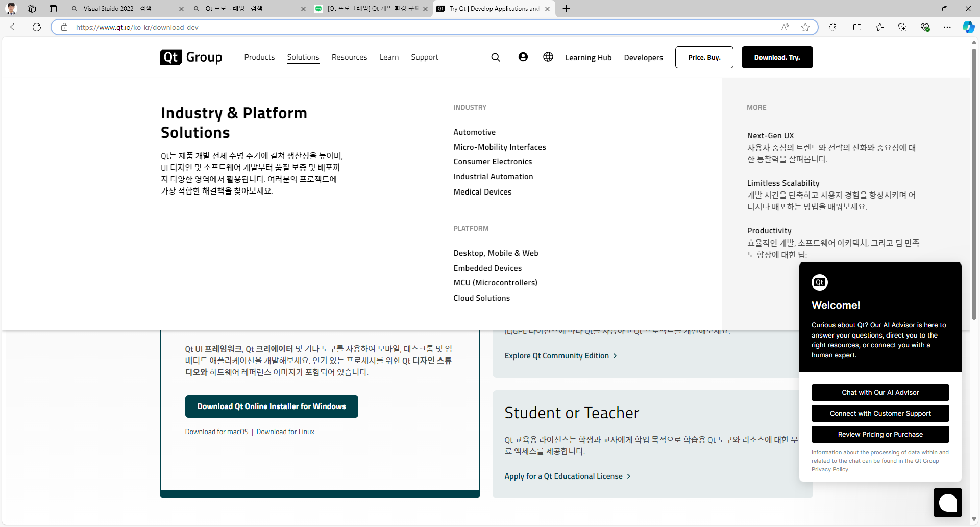
Task: Switch to the Visual Studio 2022 검색 tab
Action: (x=127, y=9)
